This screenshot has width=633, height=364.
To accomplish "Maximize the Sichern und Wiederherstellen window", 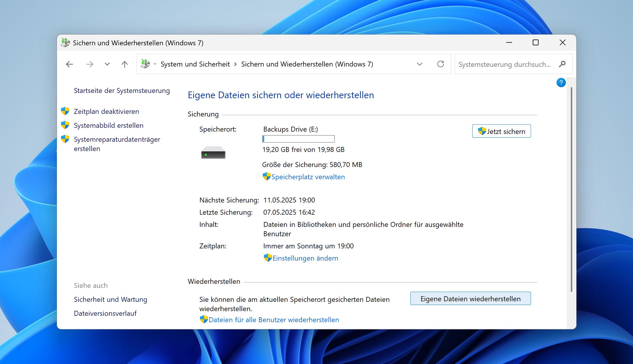I will coord(536,43).
